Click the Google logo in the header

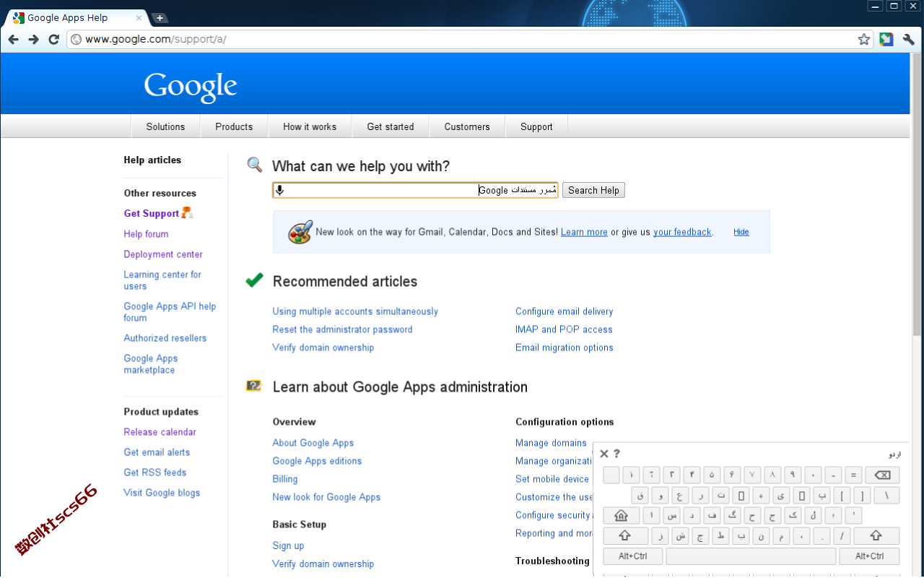[191, 87]
